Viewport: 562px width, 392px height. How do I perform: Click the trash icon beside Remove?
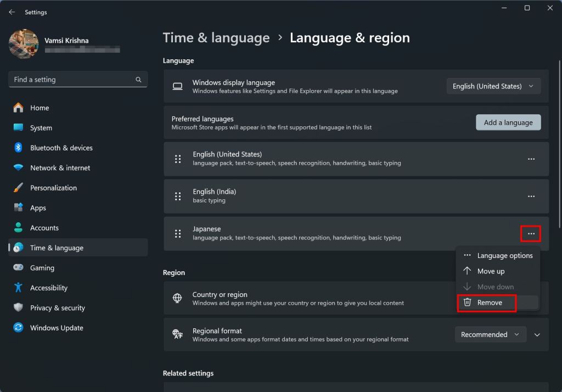(467, 303)
